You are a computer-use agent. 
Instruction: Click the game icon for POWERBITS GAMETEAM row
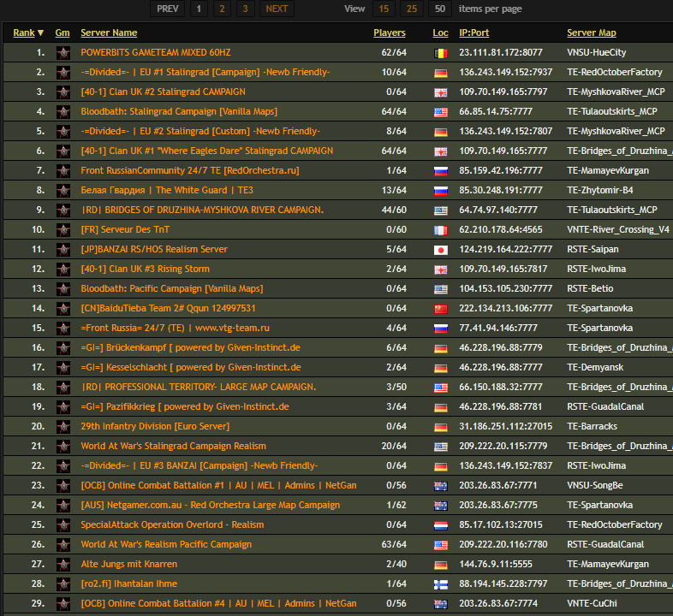(x=63, y=53)
